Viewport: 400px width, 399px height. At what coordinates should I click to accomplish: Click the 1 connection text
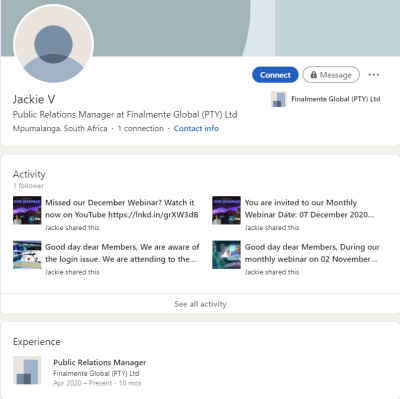(141, 128)
